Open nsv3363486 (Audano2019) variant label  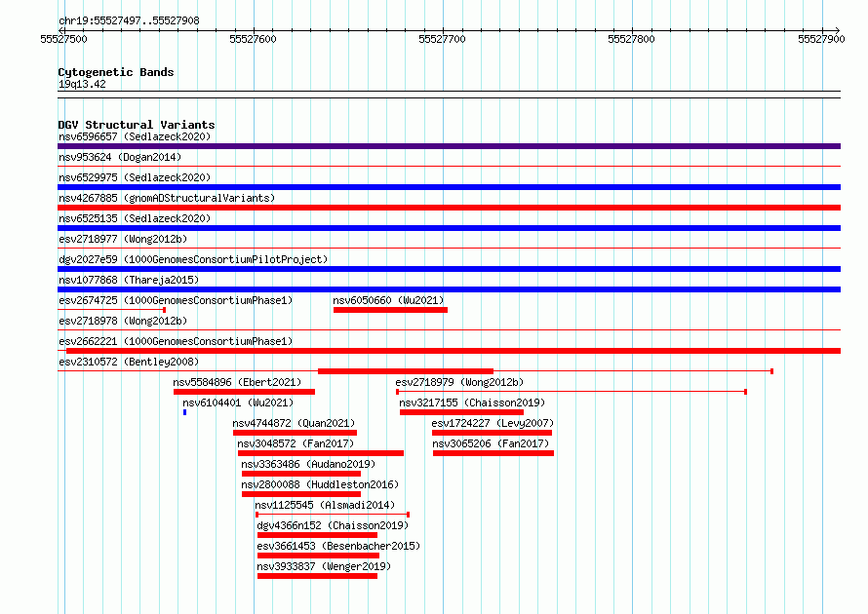[x=308, y=464]
